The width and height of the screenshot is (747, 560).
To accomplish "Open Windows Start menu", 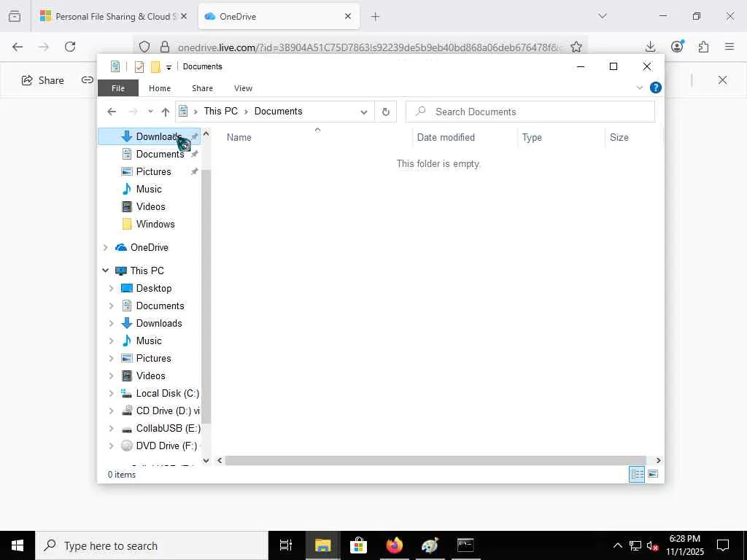I will pyautogui.click(x=18, y=545).
